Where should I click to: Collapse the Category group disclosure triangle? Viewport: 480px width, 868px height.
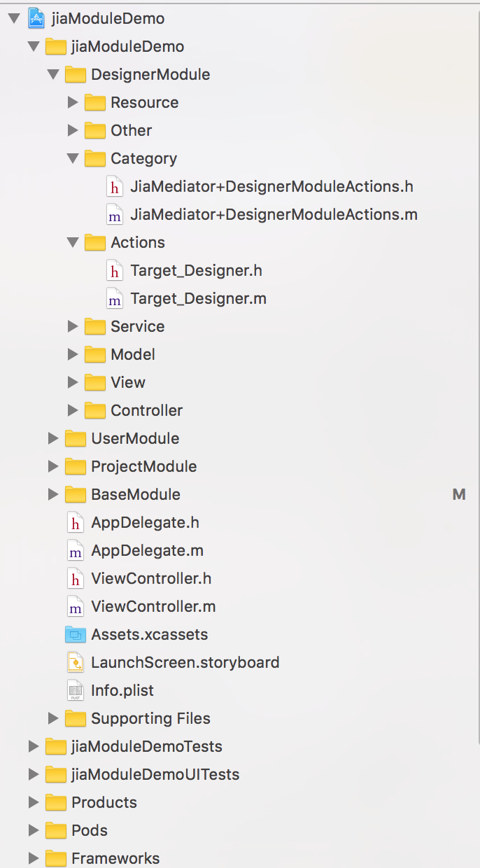(x=73, y=158)
